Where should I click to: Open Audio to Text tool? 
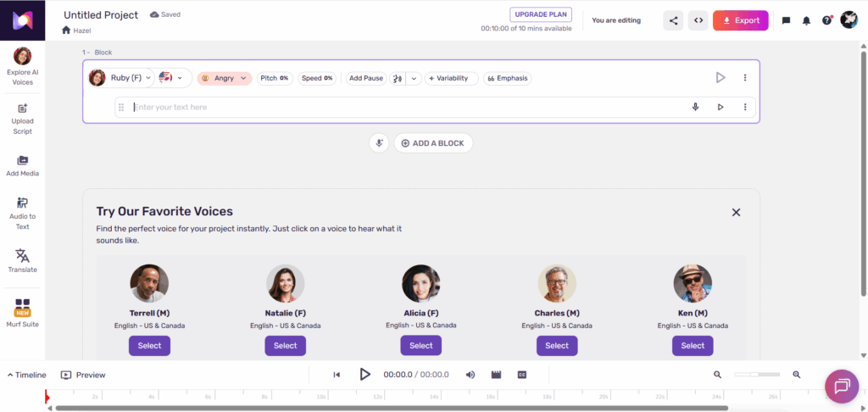pyautogui.click(x=23, y=213)
